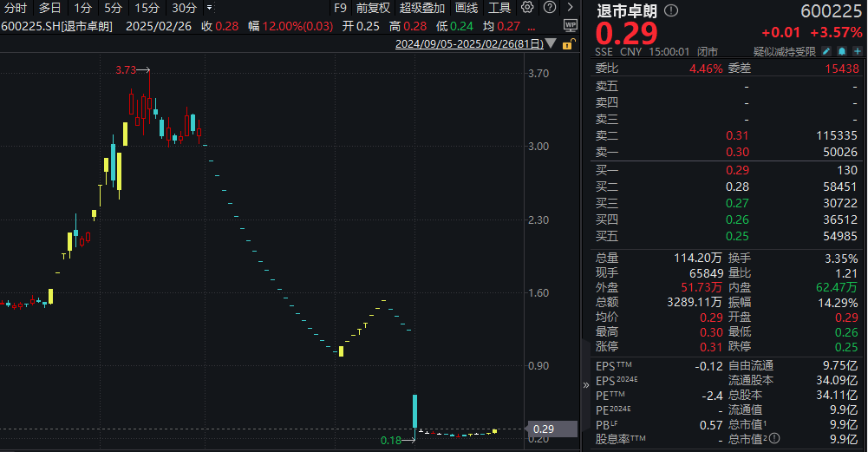Click the info icon next to 总市值2
868x452 pixels.
[x=774, y=438]
